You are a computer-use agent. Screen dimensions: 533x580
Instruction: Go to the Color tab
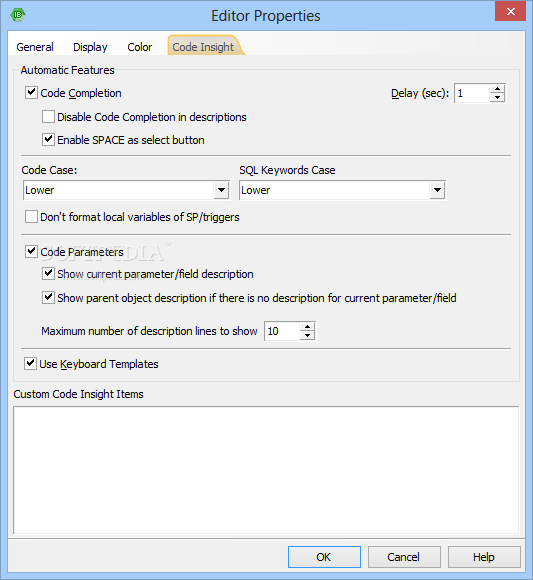coord(139,47)
